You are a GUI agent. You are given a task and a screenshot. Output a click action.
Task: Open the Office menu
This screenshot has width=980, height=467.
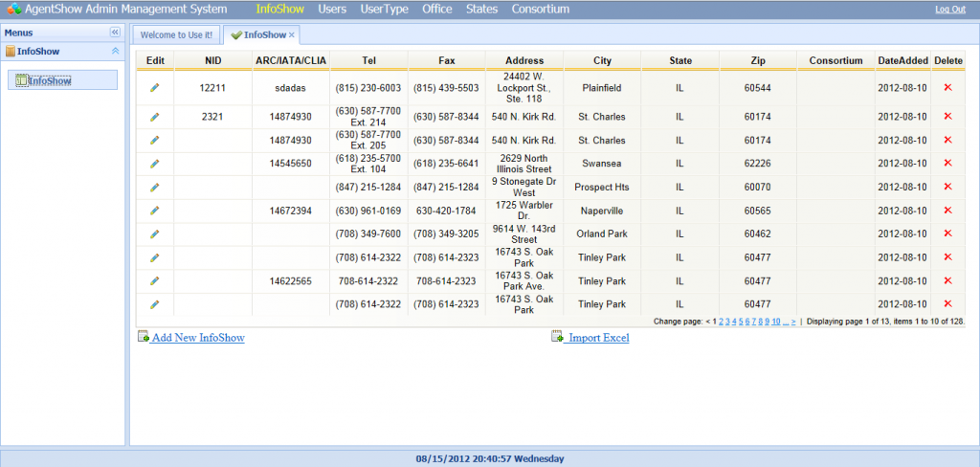point(436,10)
